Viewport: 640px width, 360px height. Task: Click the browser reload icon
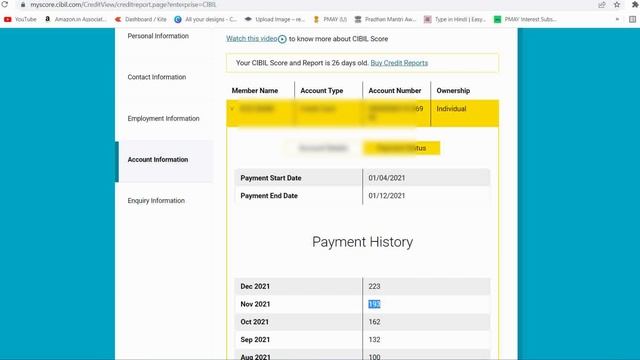point(5,4)
